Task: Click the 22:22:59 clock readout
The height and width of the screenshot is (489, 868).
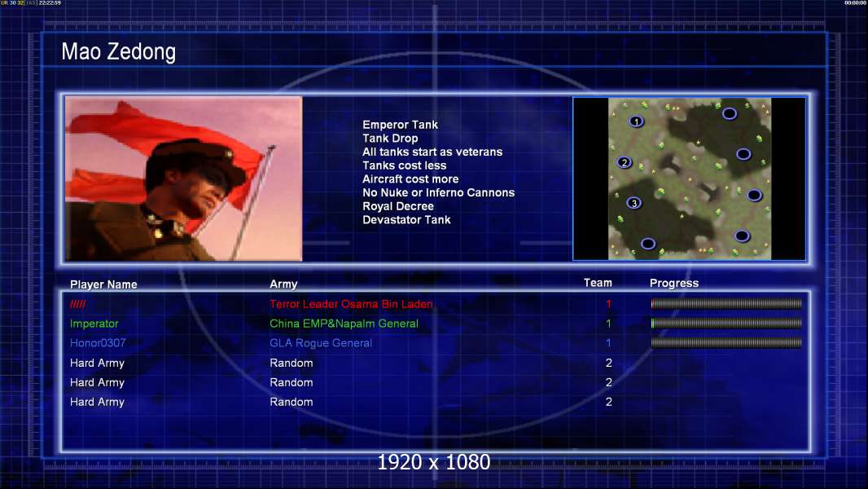Action: pos(50,2)
